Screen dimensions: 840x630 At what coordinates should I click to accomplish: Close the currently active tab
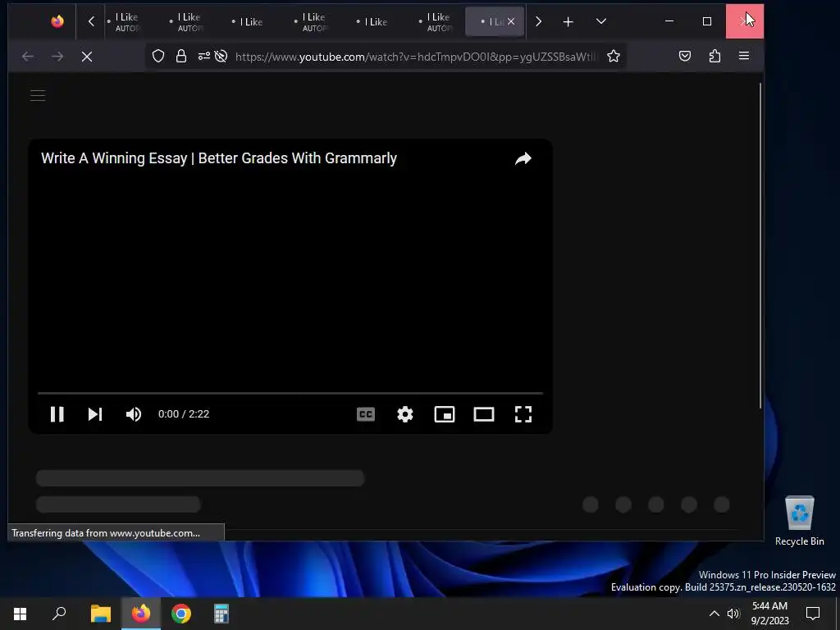tap(511, 21)
